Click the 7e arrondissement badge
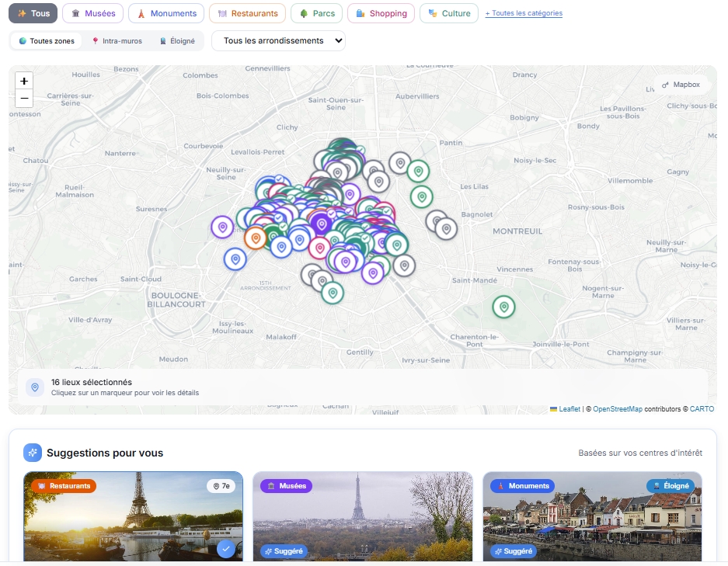Screen dimensions: 728x566 pos(221,486)
